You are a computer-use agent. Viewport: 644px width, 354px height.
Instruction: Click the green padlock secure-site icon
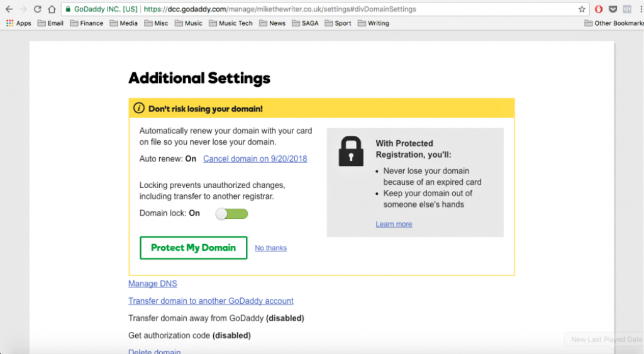[x=68, y=9]
